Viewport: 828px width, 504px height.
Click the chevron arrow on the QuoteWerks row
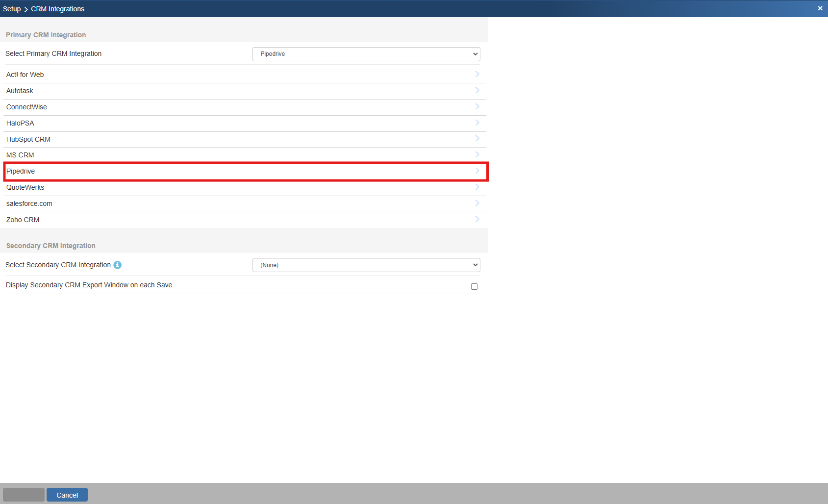point(477,187)
